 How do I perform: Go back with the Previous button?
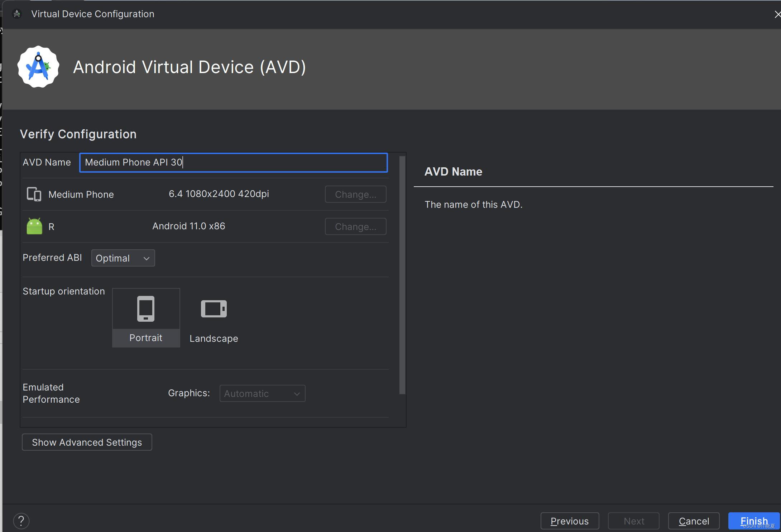click(x=569, y=521)
